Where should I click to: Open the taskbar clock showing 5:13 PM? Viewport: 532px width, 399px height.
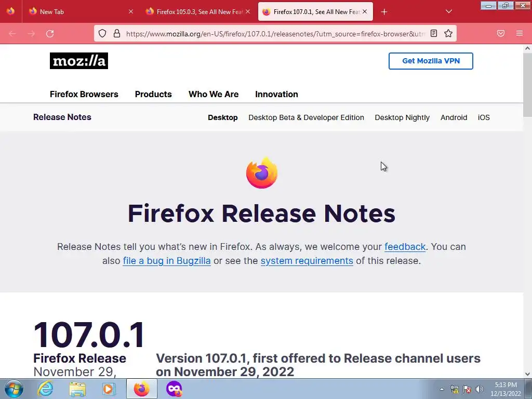pos(506,389)
